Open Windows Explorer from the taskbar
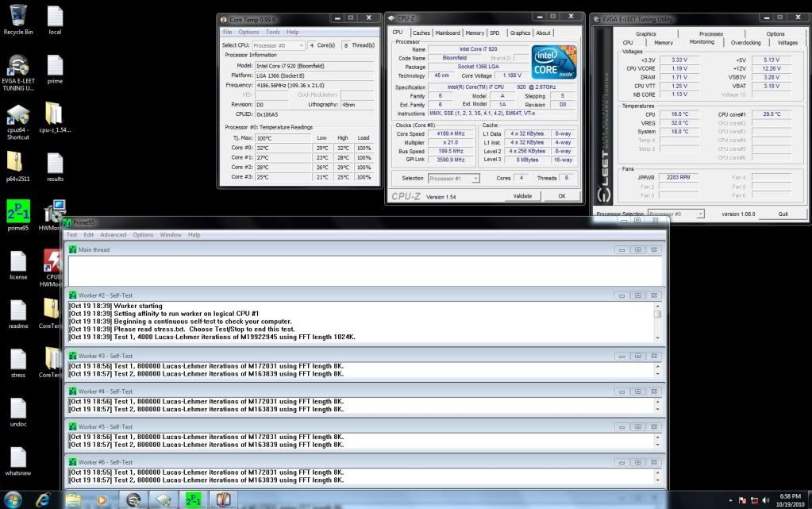 coord(73,499)
